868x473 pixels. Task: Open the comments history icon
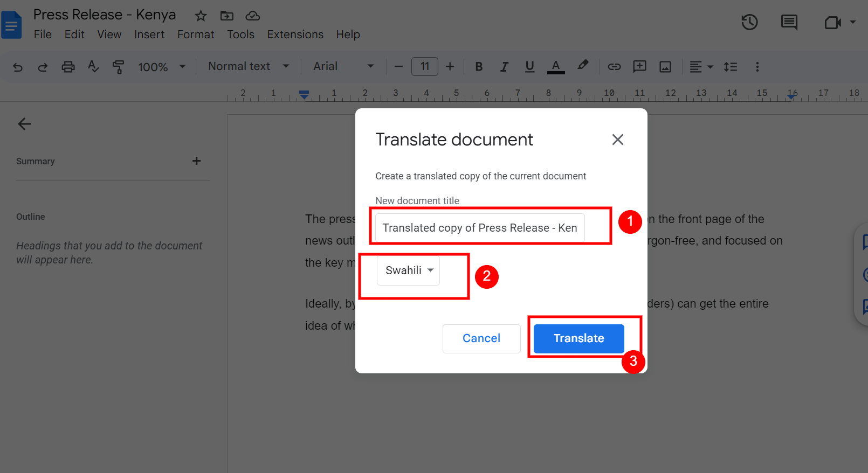tap(789, 22)
